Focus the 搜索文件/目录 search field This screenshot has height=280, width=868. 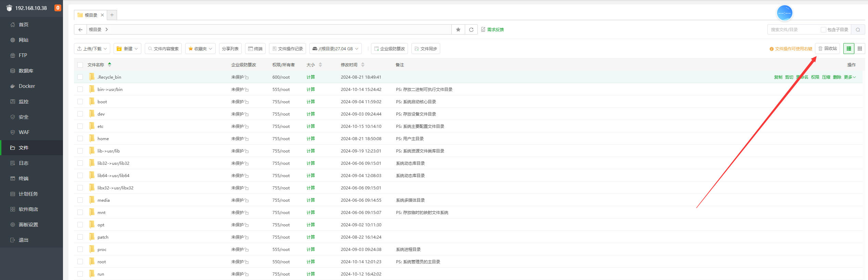(x=793, y=30)
